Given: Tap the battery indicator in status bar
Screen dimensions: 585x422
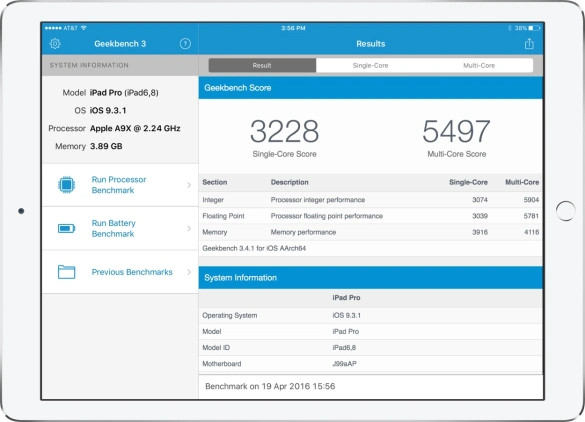Looking at the screenshot, I should coord(534,28).
